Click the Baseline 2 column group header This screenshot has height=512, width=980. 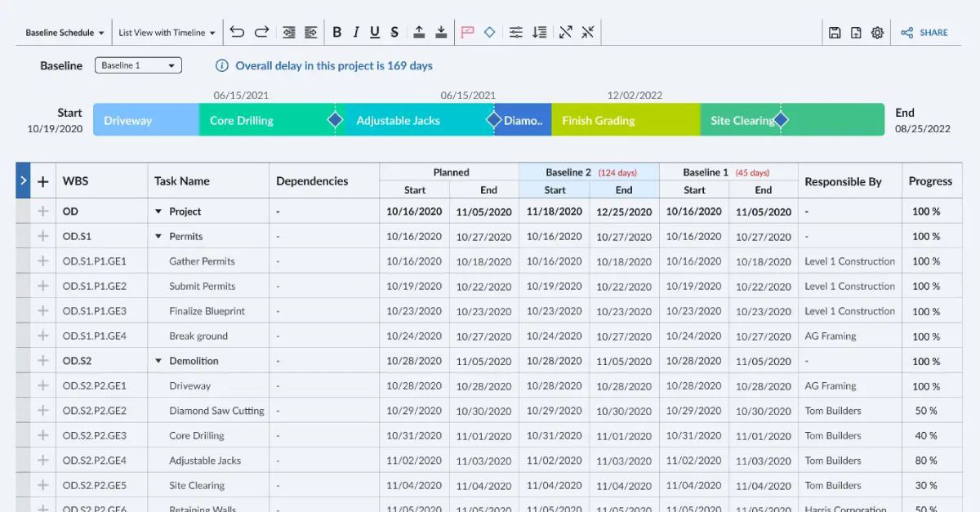coord(589,172)
